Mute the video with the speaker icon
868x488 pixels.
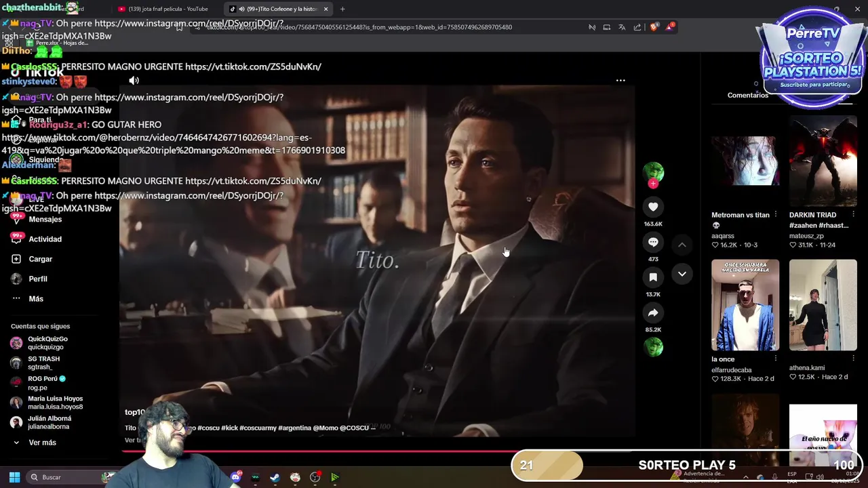(x=134, y=80)
